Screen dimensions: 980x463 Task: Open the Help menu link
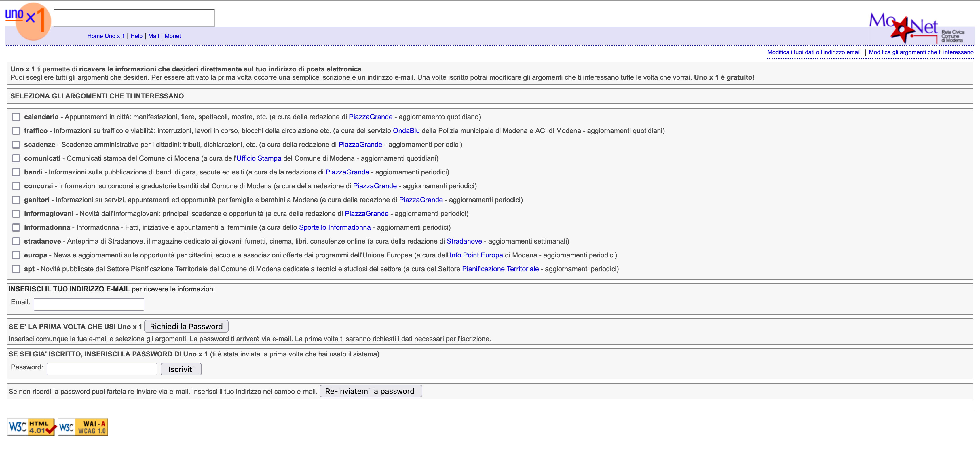point(136,36)
